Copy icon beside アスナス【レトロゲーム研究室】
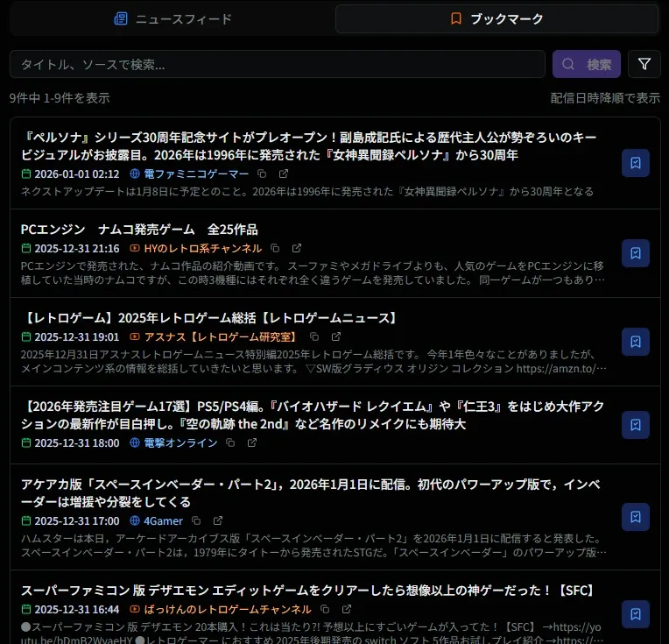 coord(314,337)
